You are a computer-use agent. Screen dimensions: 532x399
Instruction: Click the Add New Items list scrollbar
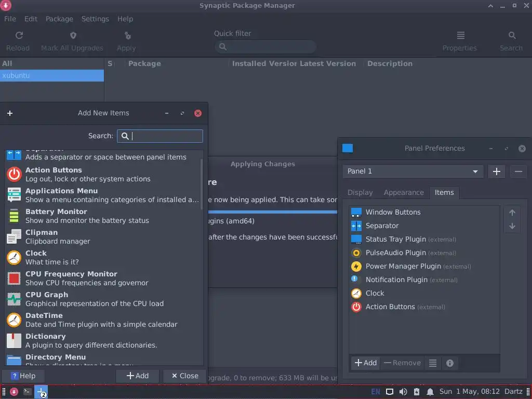point(202,185)
